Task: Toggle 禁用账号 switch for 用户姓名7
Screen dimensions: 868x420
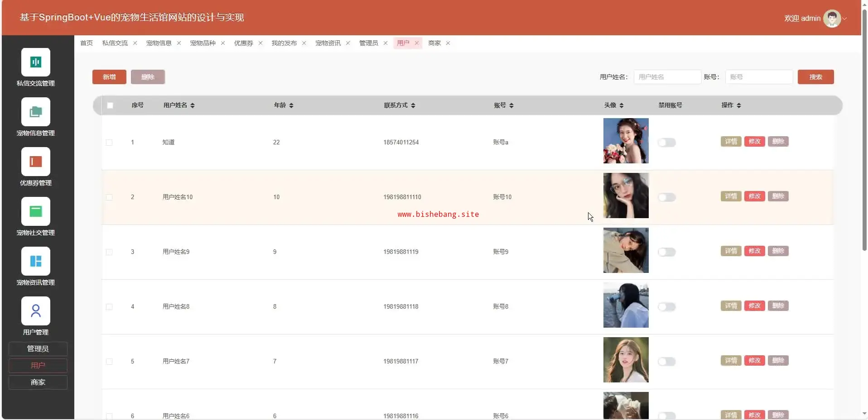Action: [x=667, y=362]
